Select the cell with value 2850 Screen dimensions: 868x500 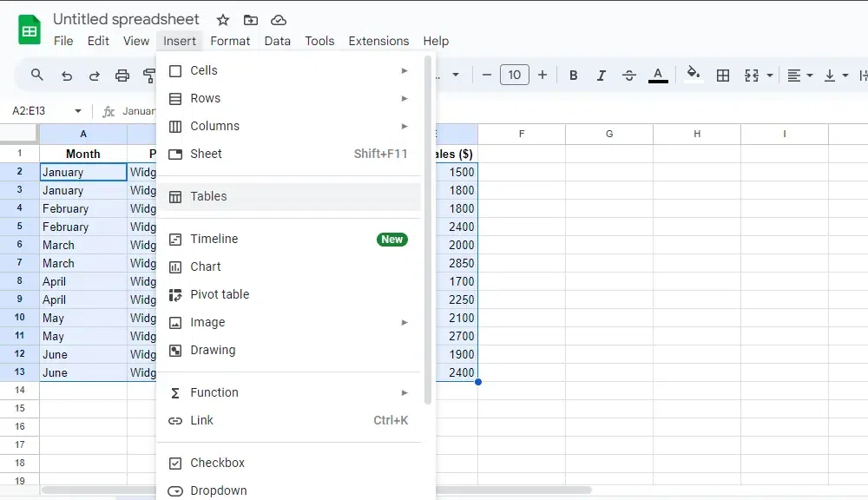coord(457,264)
